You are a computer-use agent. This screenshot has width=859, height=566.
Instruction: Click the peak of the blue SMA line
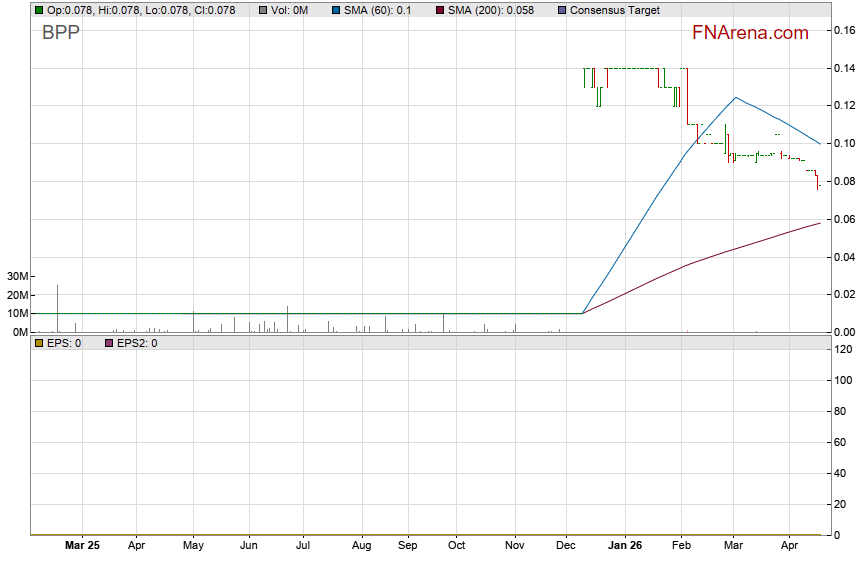736,97
